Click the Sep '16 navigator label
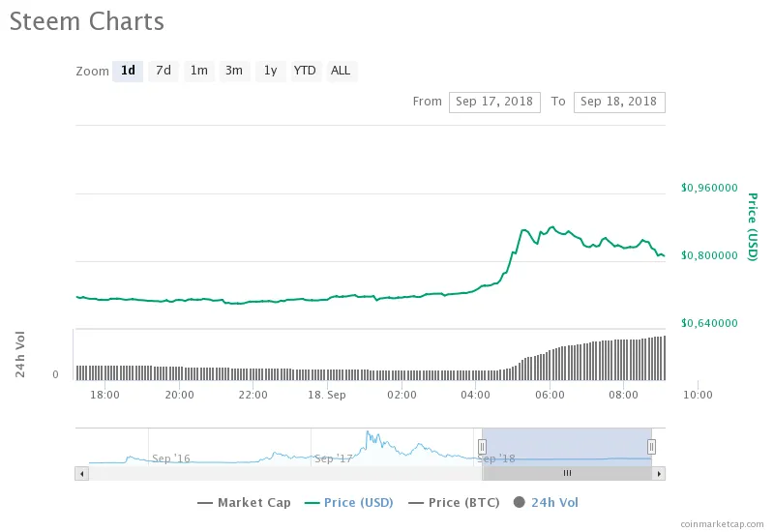Screen dimensions: 774x532 point(171,458)
